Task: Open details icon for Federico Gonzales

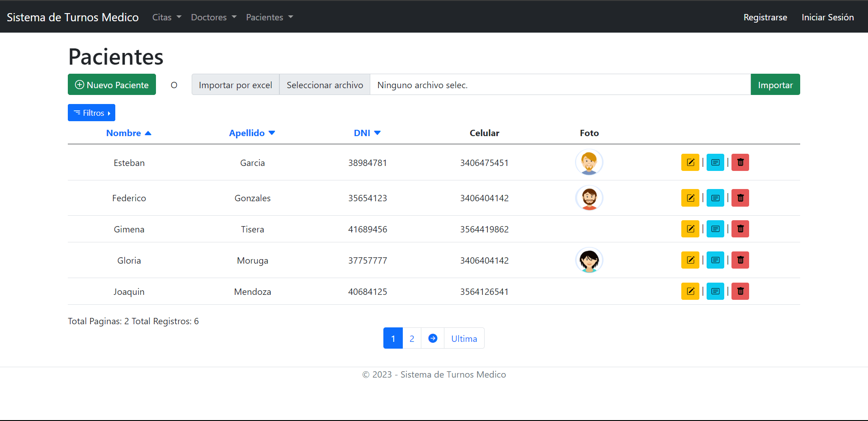Action: [715, 198]
